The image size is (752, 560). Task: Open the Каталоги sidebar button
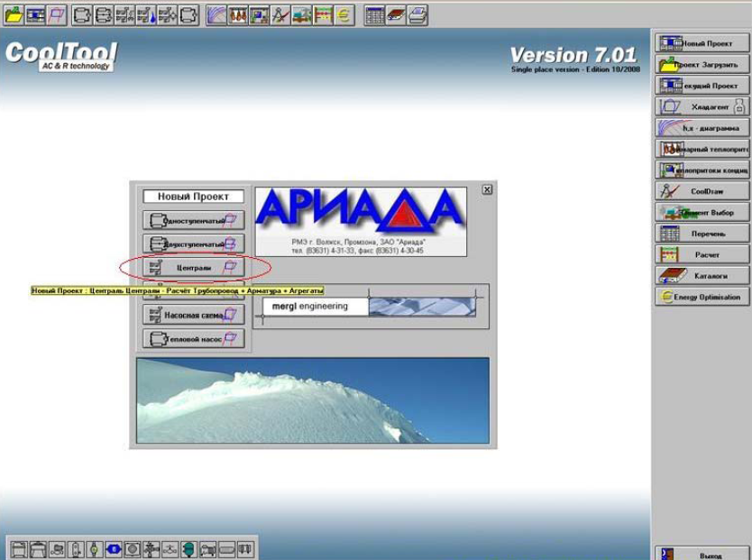tap(702, 276)
